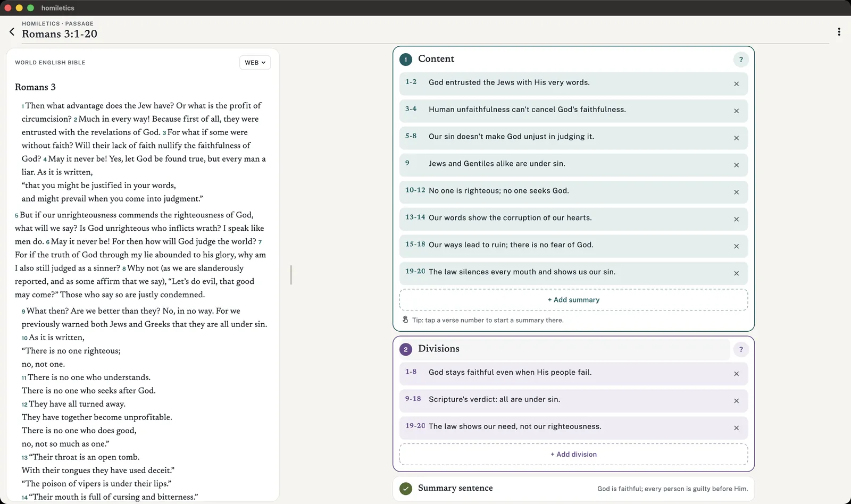Click the pane divider handle between panels
Image resolution: width=851 pixels, height=504 pixels.
click(x=291, y=274)
